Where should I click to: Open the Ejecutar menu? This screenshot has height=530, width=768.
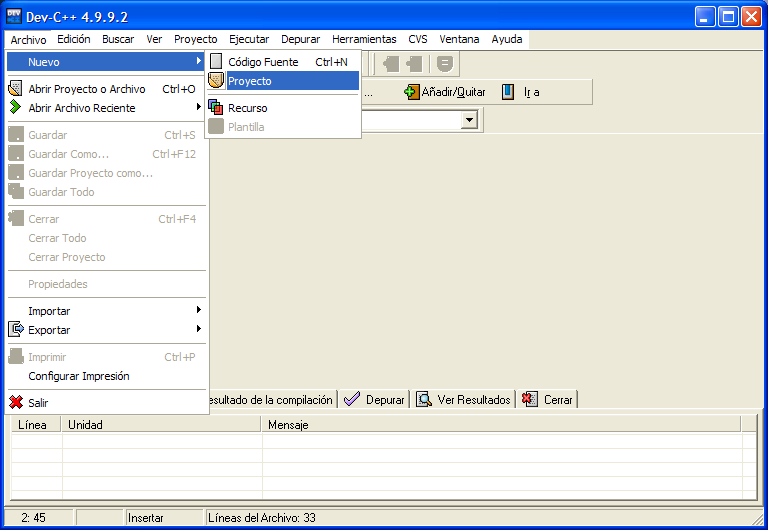click(249, 39)
